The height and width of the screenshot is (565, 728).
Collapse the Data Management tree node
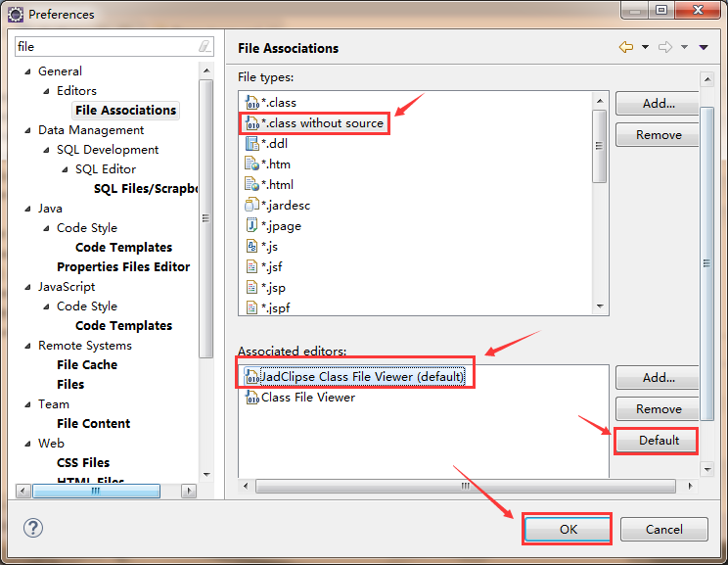tap(27, 130)
